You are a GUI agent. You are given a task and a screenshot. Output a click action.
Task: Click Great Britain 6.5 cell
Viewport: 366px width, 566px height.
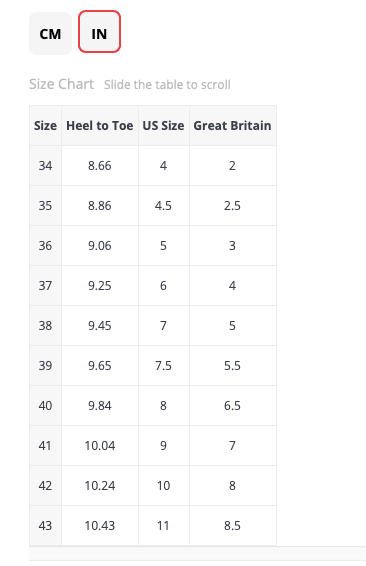point(233,406)
